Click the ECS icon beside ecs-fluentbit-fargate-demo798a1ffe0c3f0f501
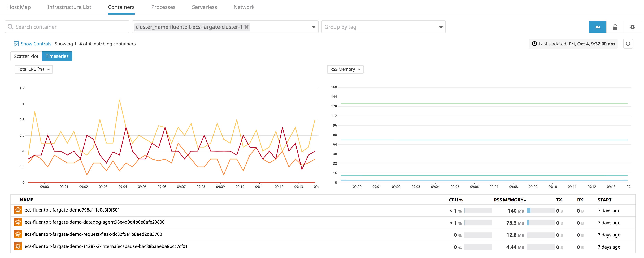Image resolution: width=644 pixels, height=258 pixels. pyautogui.click(x=18, y=210)
